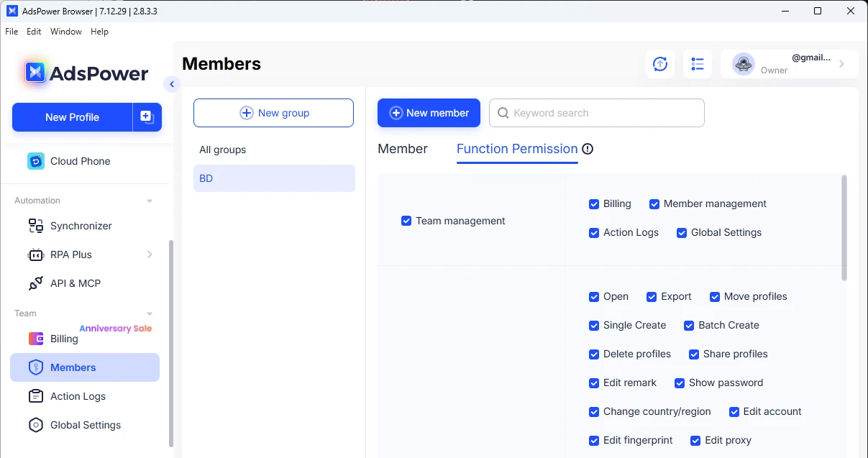Switch to the Member tab
The width and height of the screenshot is (868, 458).
pyautogui.click(x=403, y=149)
